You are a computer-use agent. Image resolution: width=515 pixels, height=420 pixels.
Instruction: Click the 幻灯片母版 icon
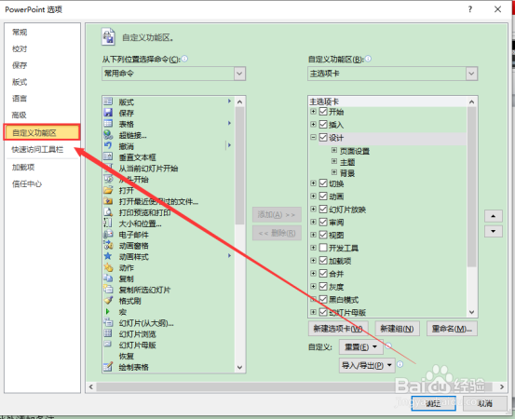(108, 345)
